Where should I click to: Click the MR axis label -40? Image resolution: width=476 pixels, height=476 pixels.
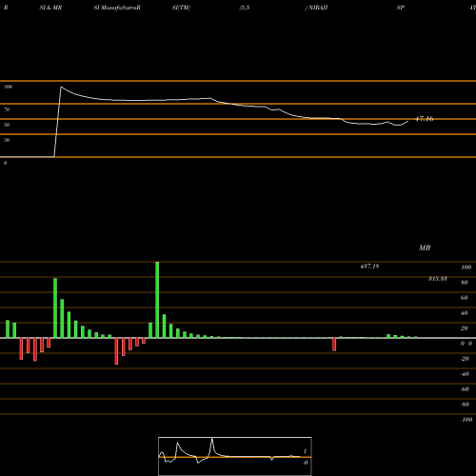[x=465, y=374]
